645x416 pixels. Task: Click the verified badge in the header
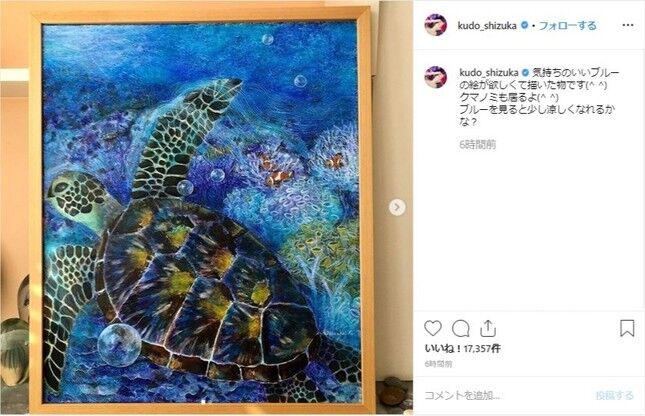point(524,25)
